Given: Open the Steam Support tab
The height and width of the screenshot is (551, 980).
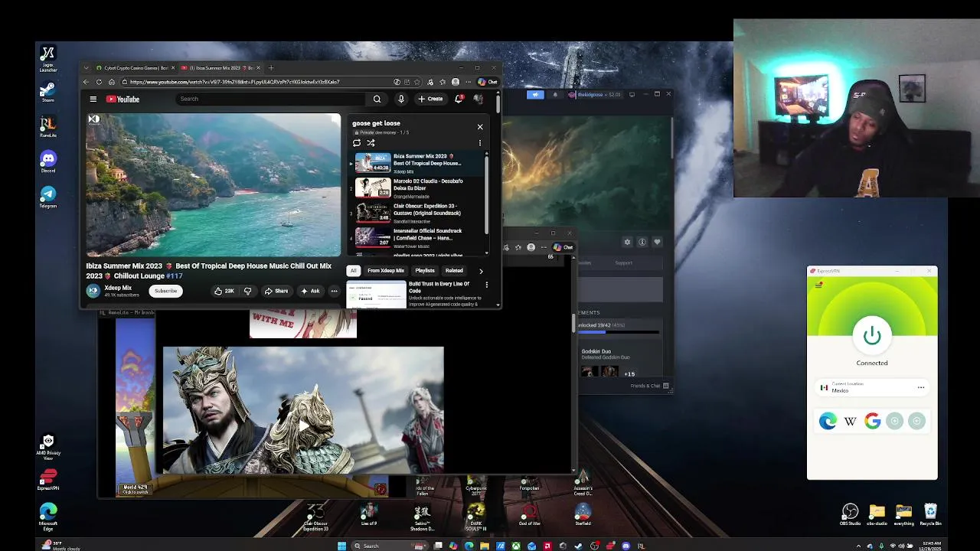Looking at the screenshot, I should [x=624, y=263].
